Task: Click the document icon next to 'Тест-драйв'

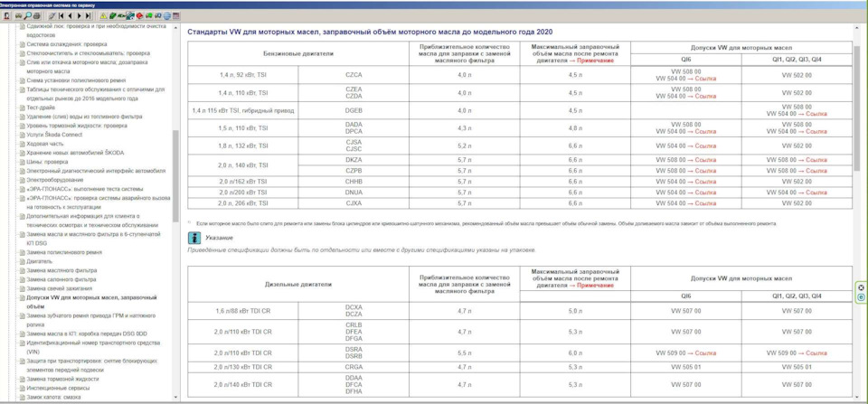Action: [22, 108]
